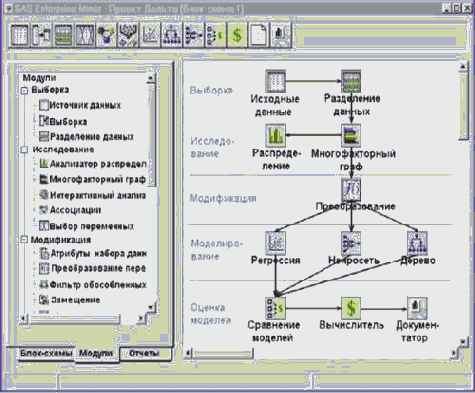Select the Документатор node icon

pyautogui.click(x=417, y=308)
